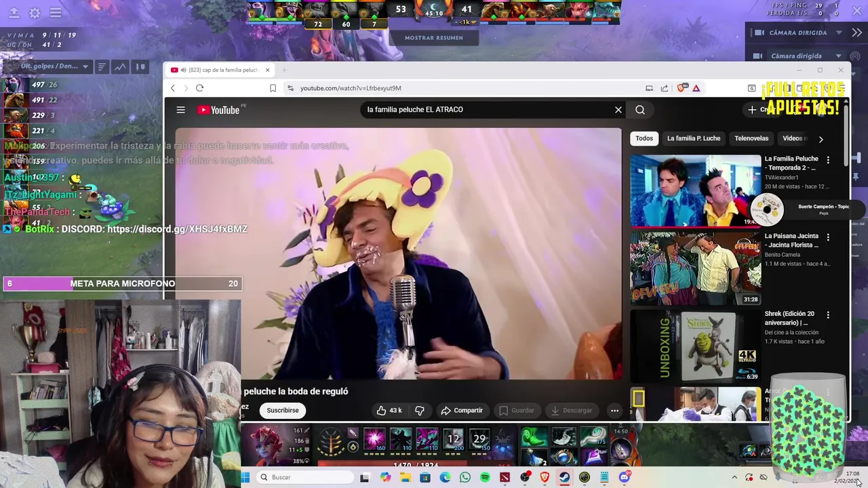Open Steam from the taskbar

pyautogui.click(x=564, y=477)
